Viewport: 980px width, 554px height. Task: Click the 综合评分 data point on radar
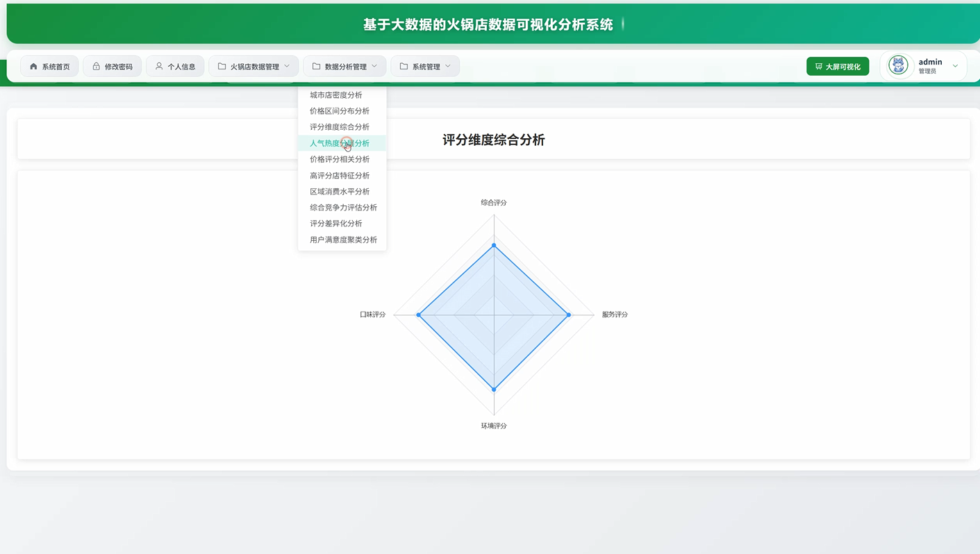[494, 245]
